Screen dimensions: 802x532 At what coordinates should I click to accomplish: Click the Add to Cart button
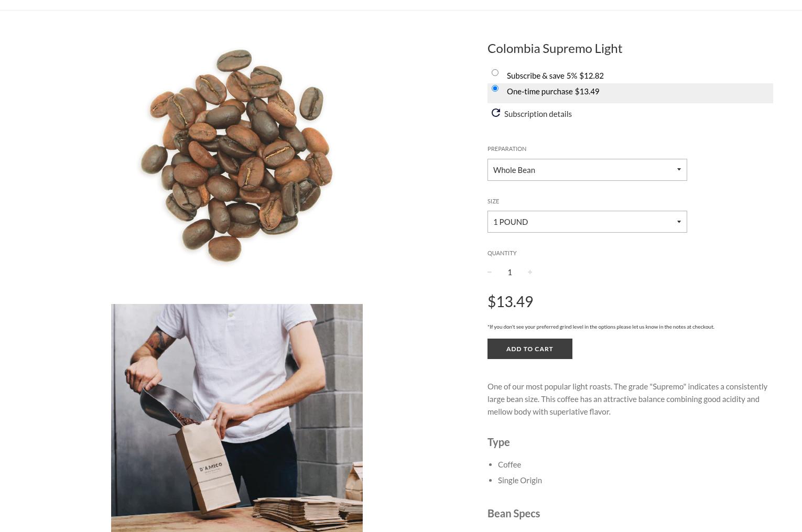530,349
